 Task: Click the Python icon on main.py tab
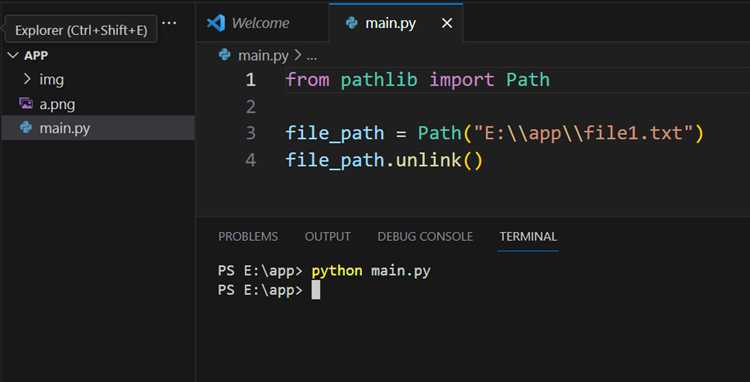352,23
